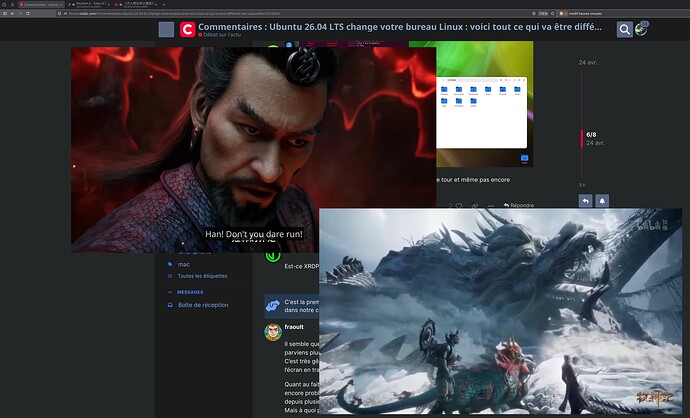Jump to top date 24 avr. in timeline

(588, 62)
